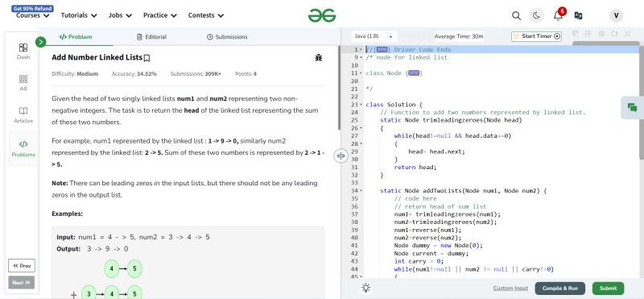Click Compile & Run
644x299 pixels.
pos(559,289)
